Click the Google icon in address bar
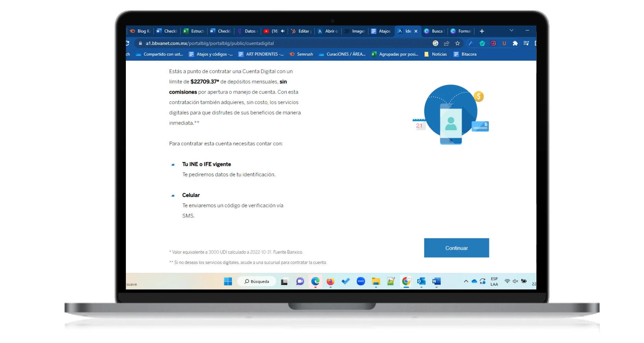Screen dimensions: 644x343 [x=435, y=43]
